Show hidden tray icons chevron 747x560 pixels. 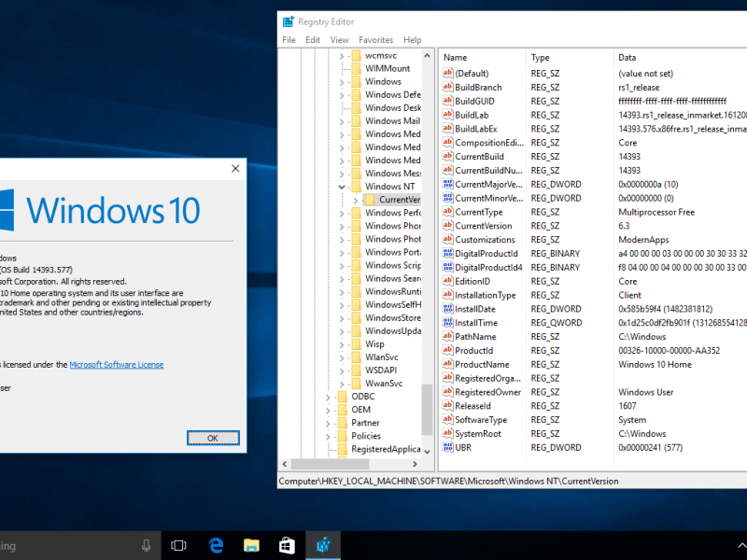click(x=741, y=546)
